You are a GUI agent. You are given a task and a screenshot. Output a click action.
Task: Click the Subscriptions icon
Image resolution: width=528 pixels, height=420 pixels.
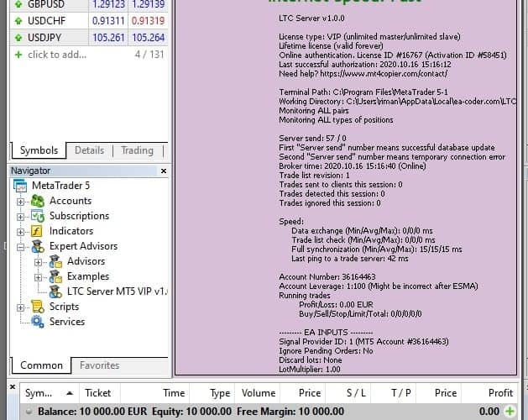coord(38,216)
